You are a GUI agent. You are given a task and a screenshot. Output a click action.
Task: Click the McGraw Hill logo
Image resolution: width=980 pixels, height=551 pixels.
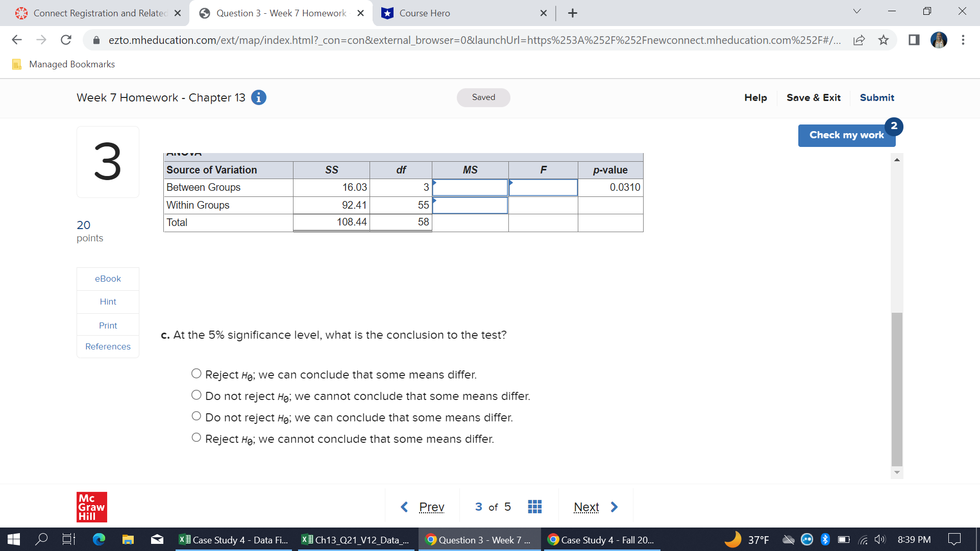coord(92,507)
